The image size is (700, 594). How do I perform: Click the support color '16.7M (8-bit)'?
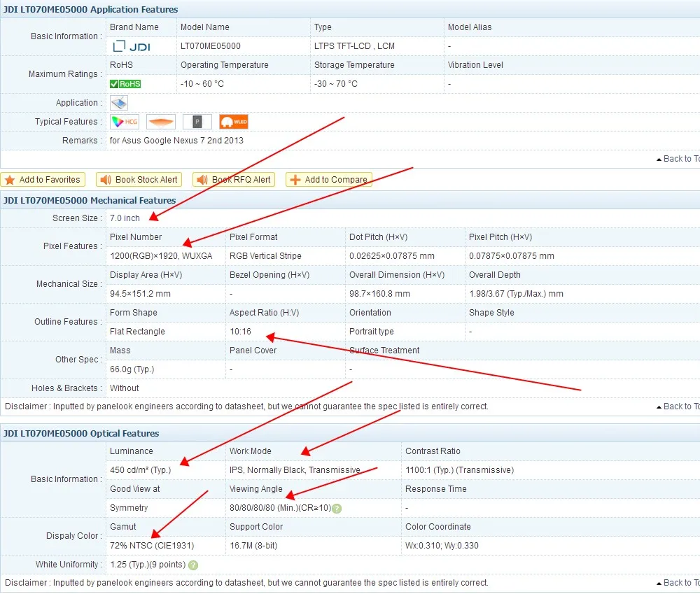point(253,546)
